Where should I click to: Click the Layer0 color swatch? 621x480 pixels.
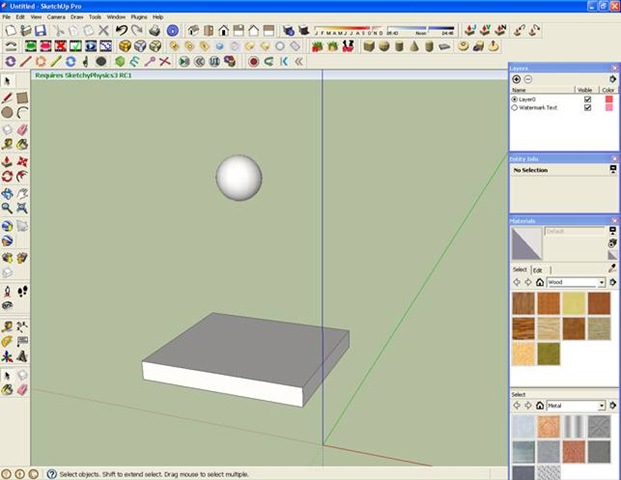pyautogui.click(x=607, y=99)
